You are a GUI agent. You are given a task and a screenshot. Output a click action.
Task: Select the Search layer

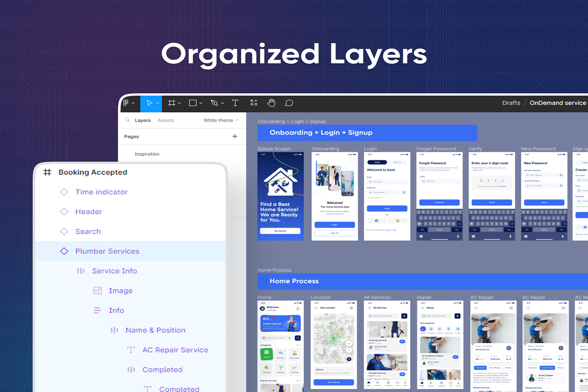(88, 231)
